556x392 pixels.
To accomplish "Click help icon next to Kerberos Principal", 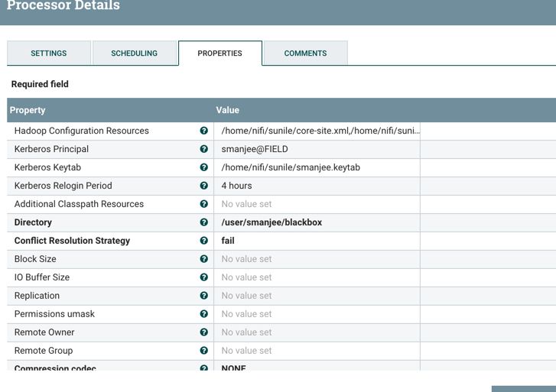I will (x=203, y=149).
